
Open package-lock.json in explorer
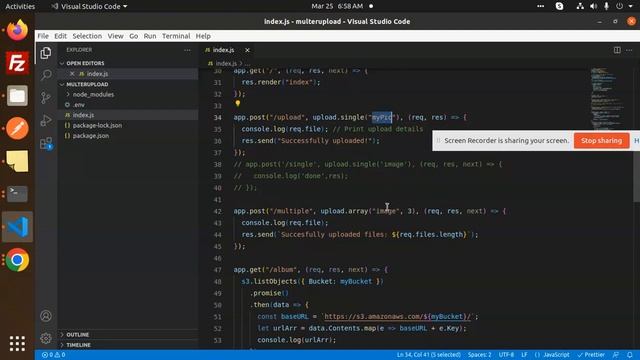(97, 125)
